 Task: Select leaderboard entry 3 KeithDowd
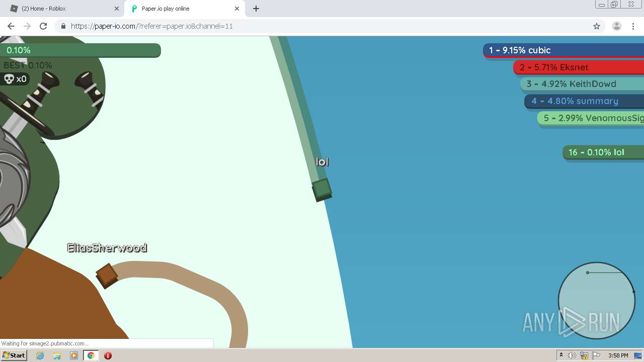tap(582, 84)
